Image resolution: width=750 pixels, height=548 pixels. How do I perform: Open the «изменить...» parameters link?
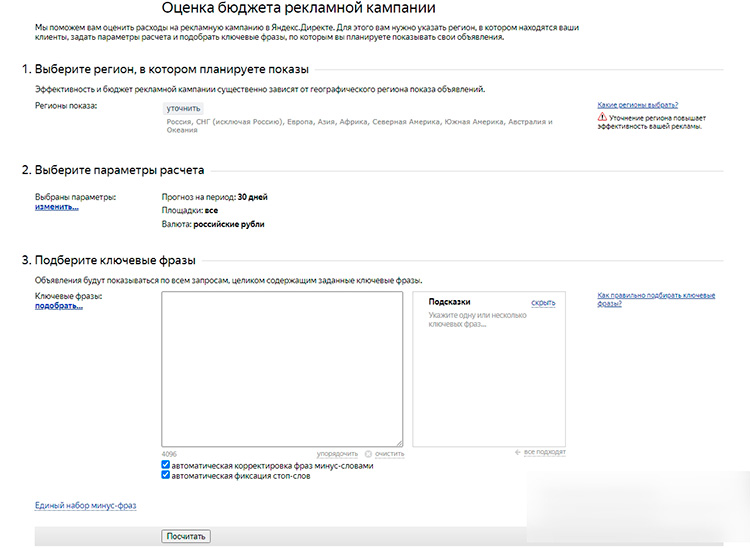point(56,206)
